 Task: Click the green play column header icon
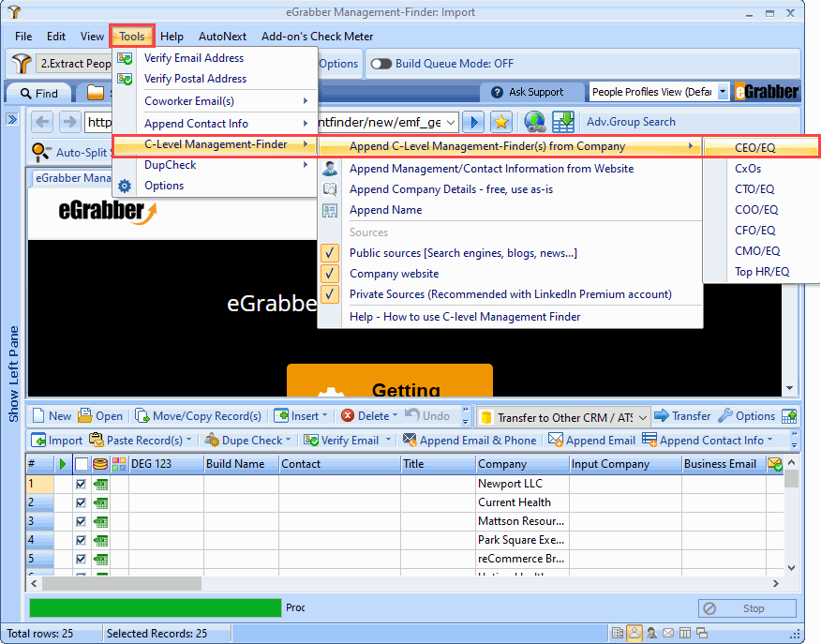point(63,464)
